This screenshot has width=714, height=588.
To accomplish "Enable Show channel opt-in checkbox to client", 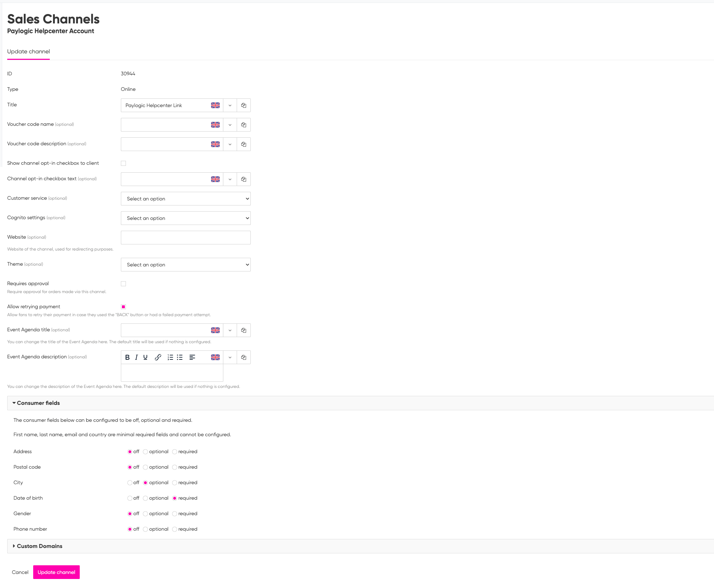I will (x=123, y=163).
